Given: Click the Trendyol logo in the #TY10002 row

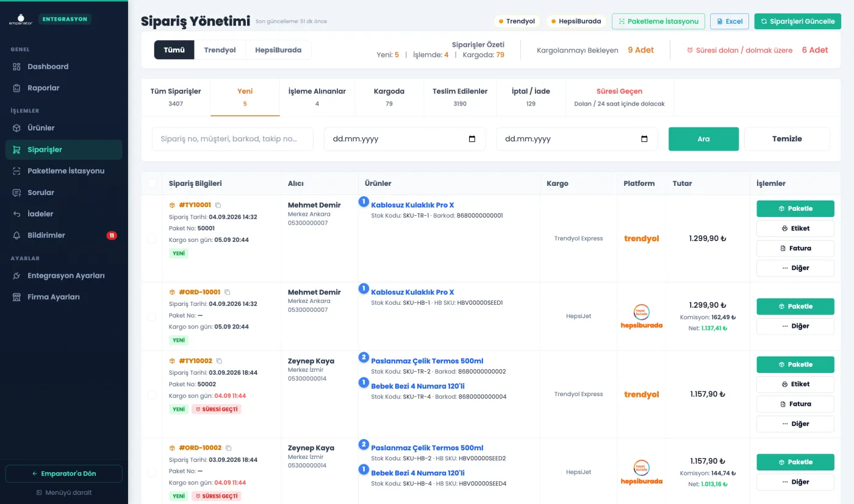Looking at the screenshot, I should [x=642, y=394].
